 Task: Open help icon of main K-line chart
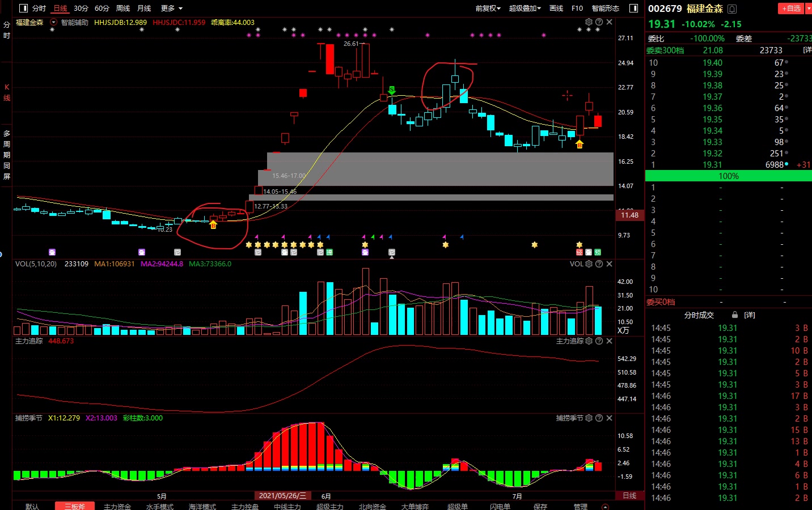599,22
